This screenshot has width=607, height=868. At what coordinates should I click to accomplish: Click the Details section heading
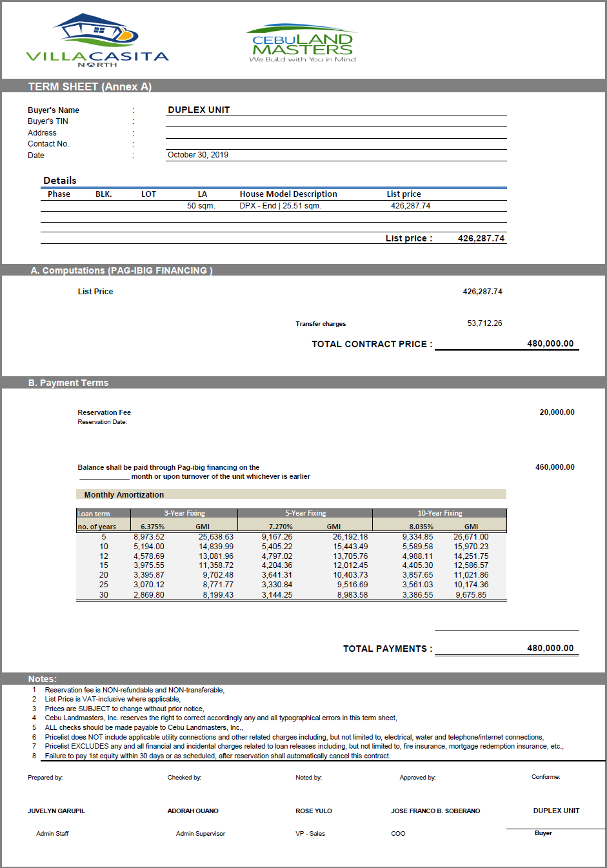[x=60, y=181]
